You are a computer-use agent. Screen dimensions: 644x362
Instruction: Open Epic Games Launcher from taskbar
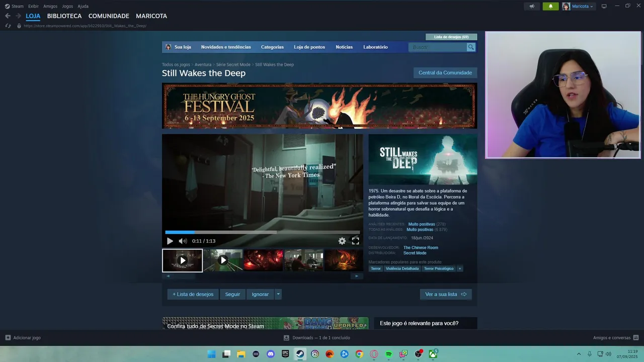coord(285,354)
